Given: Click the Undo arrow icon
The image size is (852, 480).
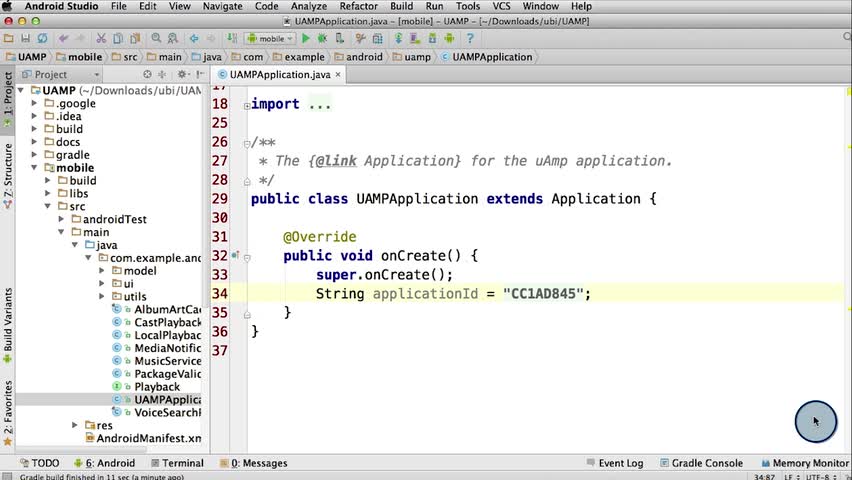Looking at the screenshot, I should click(64, 39).
